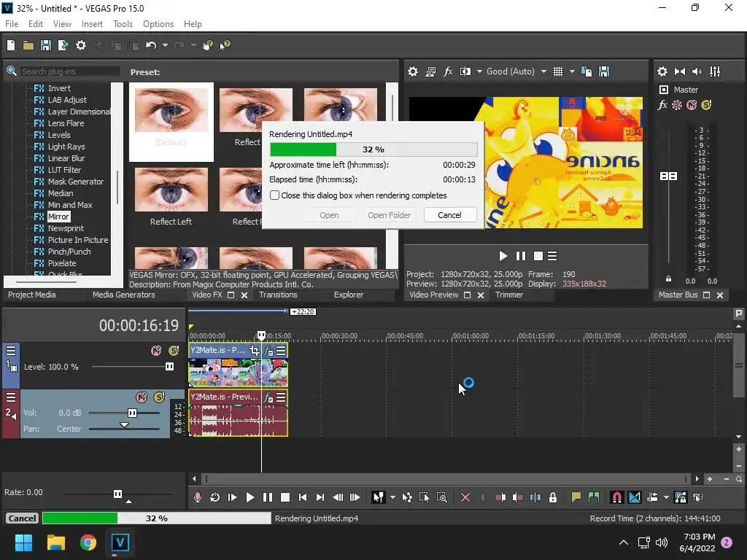The width and height of the screenshot is (747, 560).
Task: Open audio track 2 hamburger menu
Action: (x=11, y=397)
